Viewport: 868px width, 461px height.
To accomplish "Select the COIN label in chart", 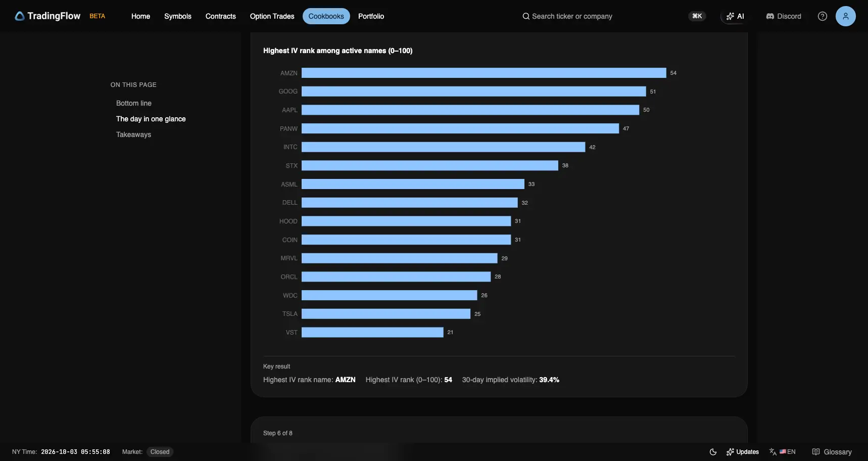I will click(290, 240).
